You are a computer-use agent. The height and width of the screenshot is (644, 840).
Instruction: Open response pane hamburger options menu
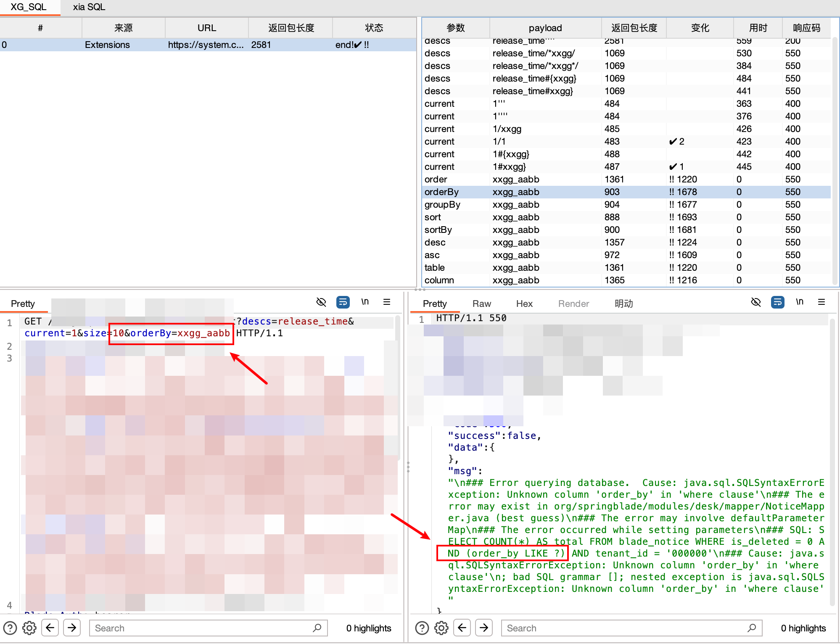pos(822,302)
